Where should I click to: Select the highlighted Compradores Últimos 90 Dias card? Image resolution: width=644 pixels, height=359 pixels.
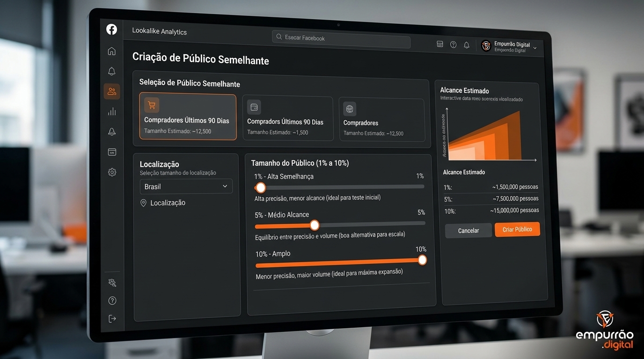(188, 117)
